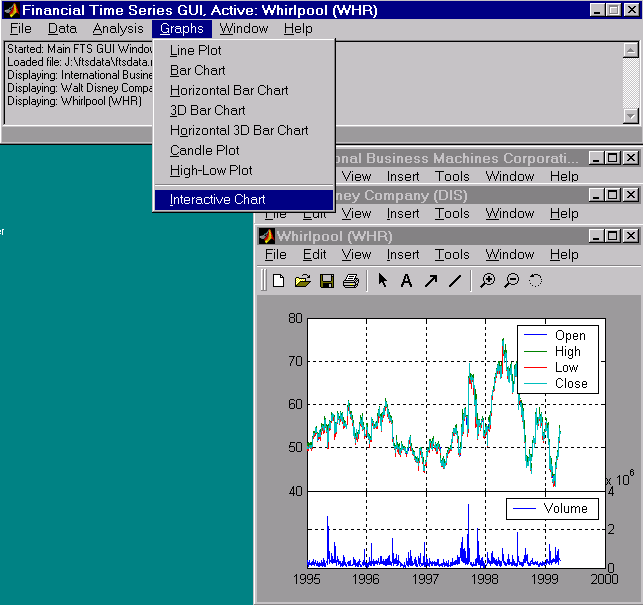Screen dimensions: 643x605
Task: Open File menu in main FTS GUI
Action: click(21, 29)
